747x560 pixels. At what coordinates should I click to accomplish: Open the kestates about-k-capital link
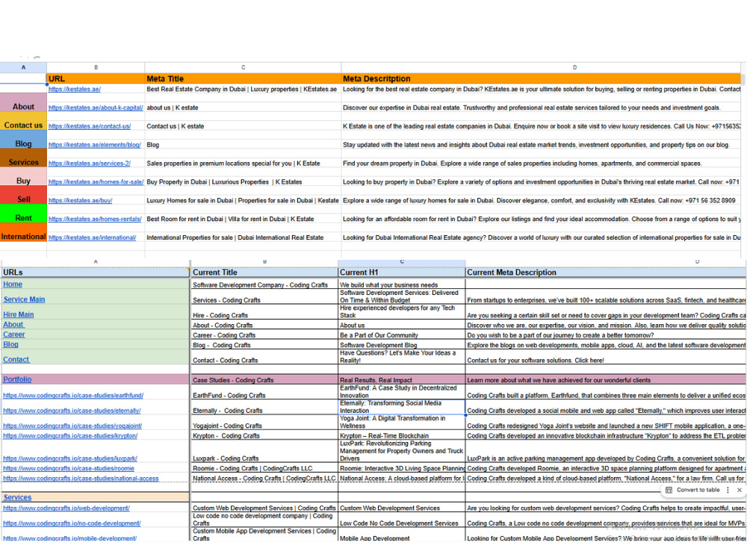(96, 108)
